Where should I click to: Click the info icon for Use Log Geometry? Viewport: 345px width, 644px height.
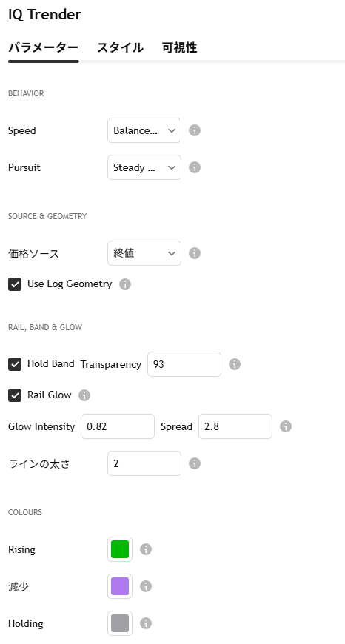(125, 284)
